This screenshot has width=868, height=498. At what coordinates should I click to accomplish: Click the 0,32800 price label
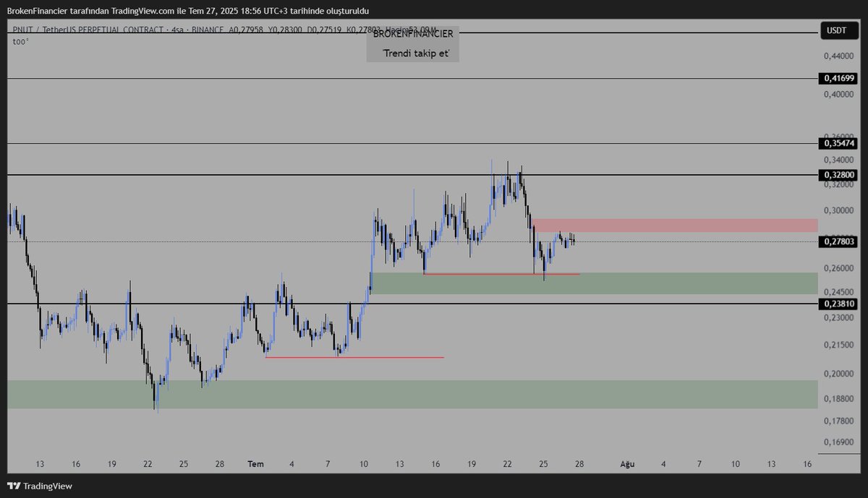(838, 175)
